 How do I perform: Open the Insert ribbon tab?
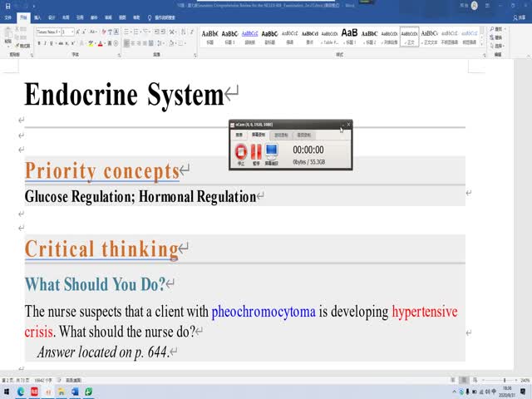pos(38,16)
